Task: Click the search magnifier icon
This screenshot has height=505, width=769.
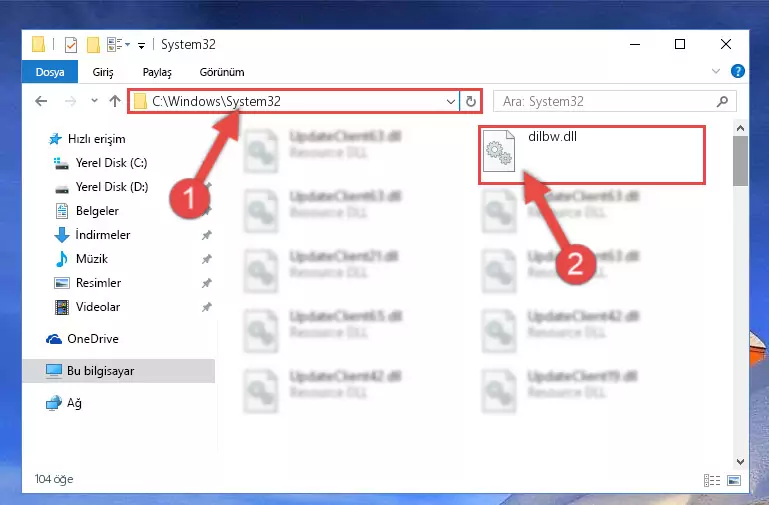Action: click(722, 101)
